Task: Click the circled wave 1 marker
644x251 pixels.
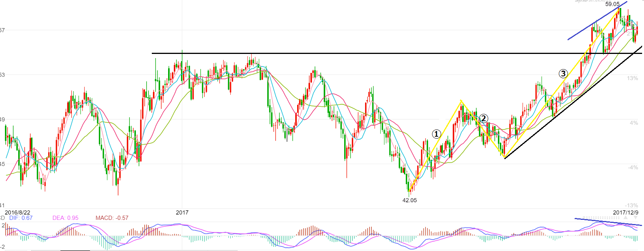Action: pyautogui.click(x=436, y=134)
